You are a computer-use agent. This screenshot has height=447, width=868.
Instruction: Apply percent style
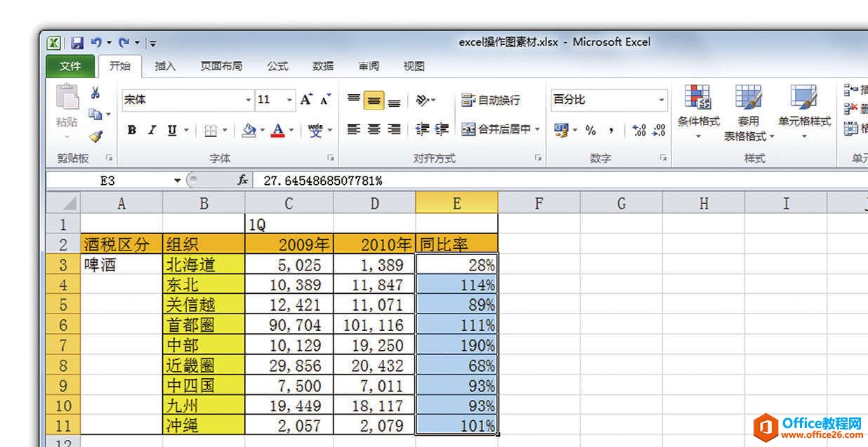point(591,130)
